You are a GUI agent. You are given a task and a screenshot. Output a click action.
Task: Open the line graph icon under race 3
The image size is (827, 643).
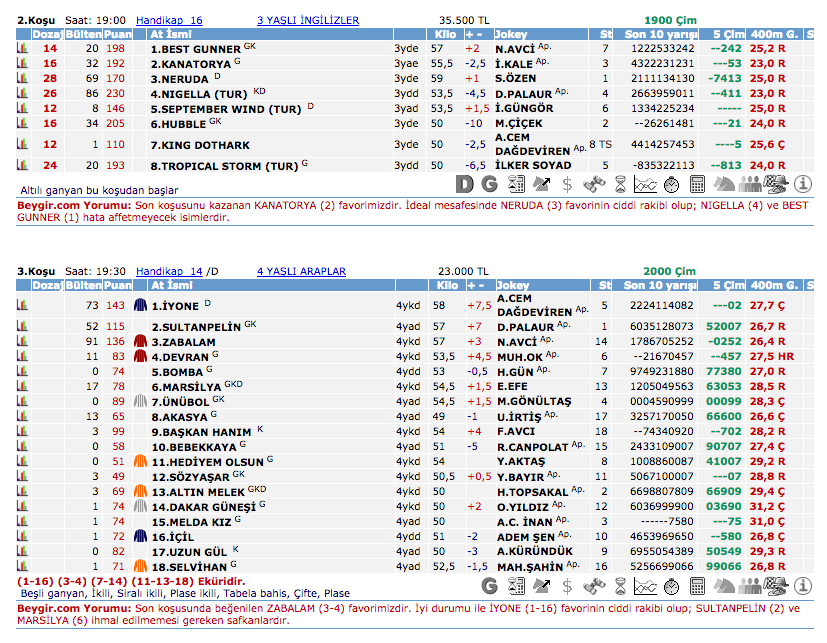click(x=646, y=585)
